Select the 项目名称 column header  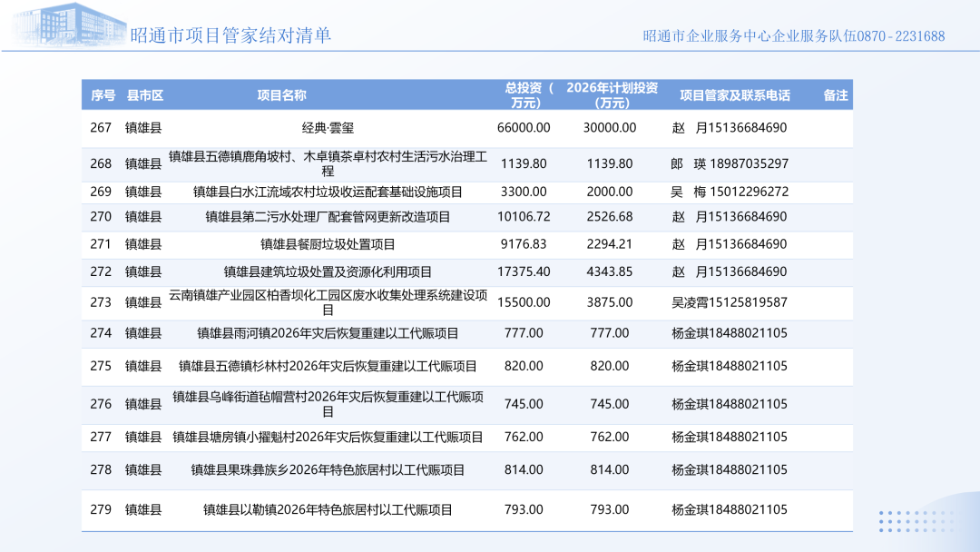(x=282, y=95)
